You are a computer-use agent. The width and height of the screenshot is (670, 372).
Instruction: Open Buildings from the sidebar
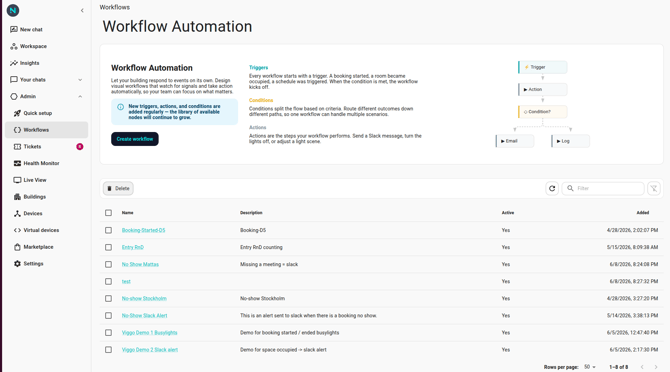[x=47, y=197]
